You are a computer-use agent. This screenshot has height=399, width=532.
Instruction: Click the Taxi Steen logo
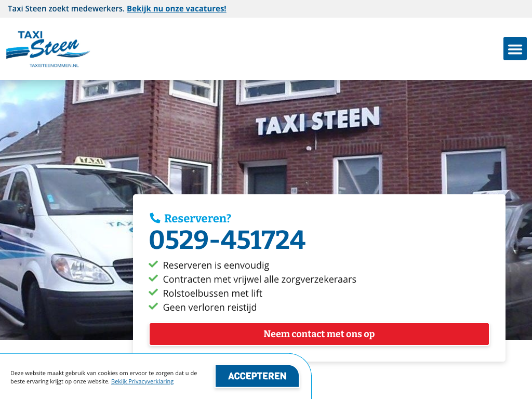tap(48, 49)
